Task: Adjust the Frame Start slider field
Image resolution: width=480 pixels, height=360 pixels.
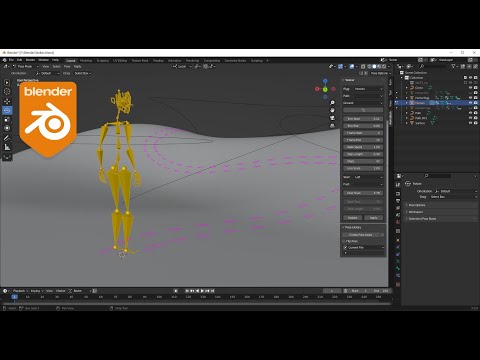Action: (363, 133)
